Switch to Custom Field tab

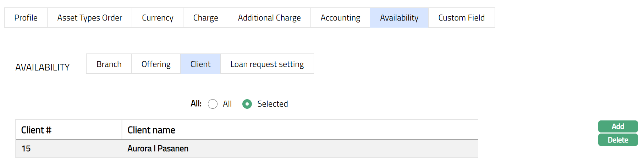pyautogui.click(x=461, y=18)
